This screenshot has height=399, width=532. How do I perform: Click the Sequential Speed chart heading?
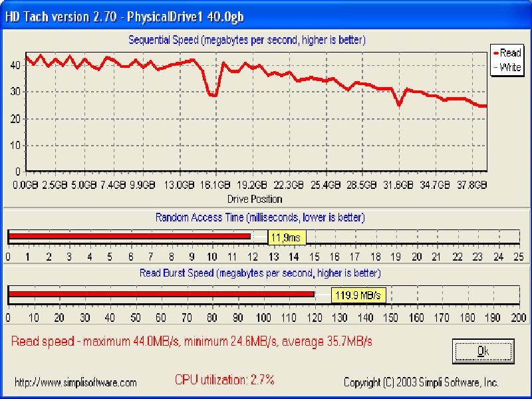point(246,41)
